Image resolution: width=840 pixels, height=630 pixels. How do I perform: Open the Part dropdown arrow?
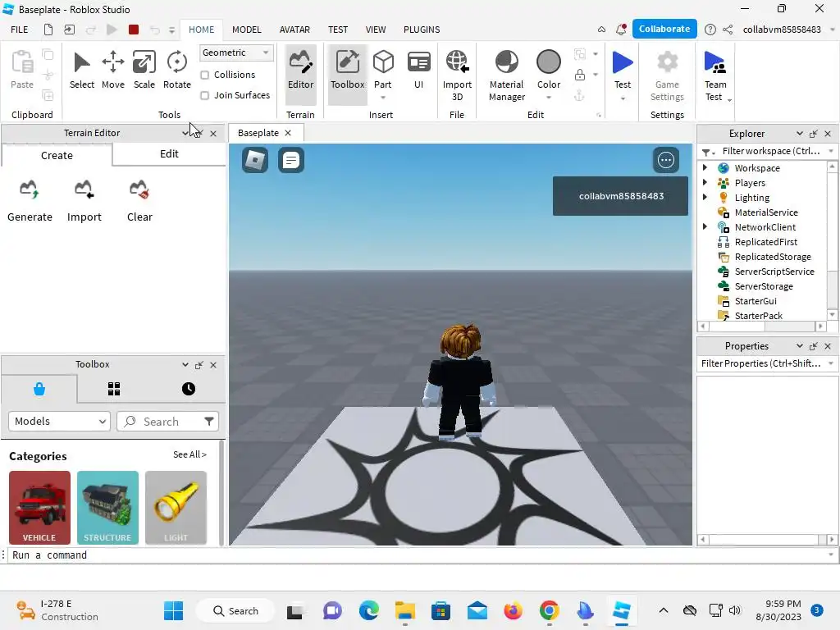point(383,98)
